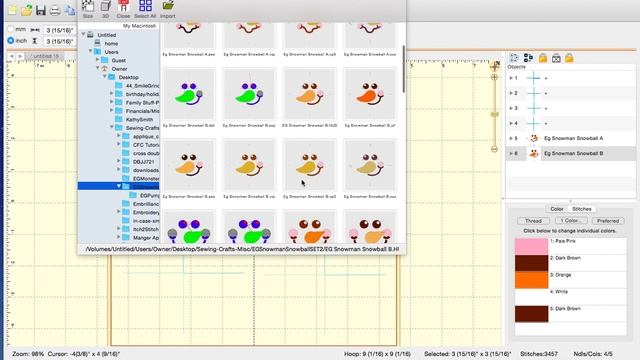Viewport: 640px width, 360px height.
Task: Select the inch units radio button
Action: (11, 41)
